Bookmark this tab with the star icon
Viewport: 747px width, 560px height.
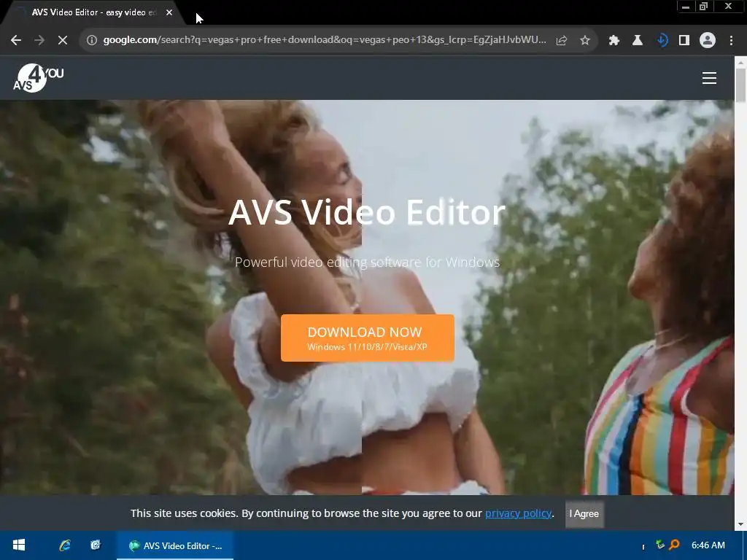coord(585,41)
